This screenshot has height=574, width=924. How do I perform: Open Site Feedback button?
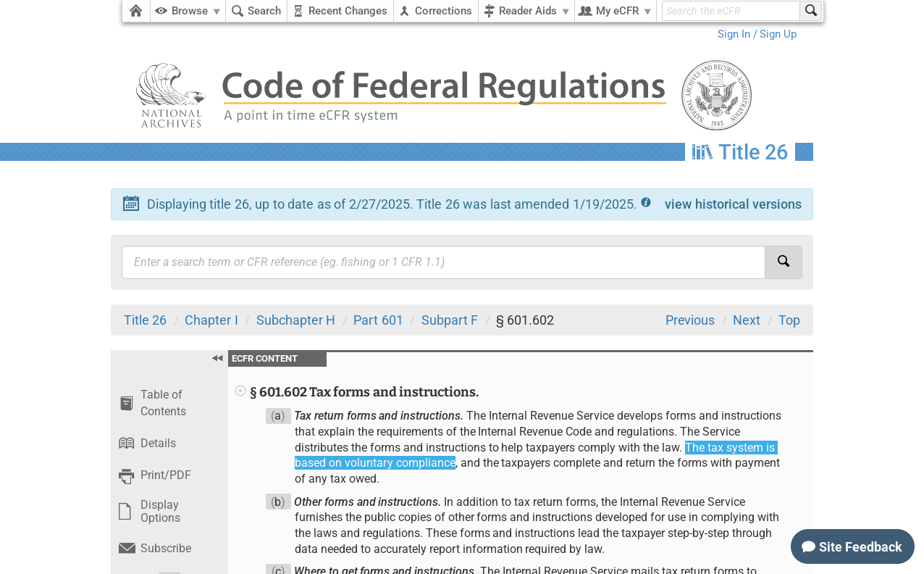[852, 546]
